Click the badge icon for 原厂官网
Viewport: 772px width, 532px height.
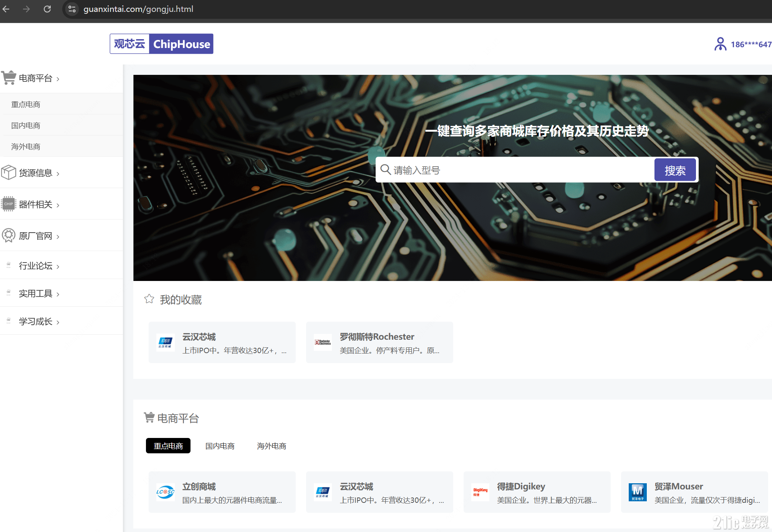click(8, 235)
